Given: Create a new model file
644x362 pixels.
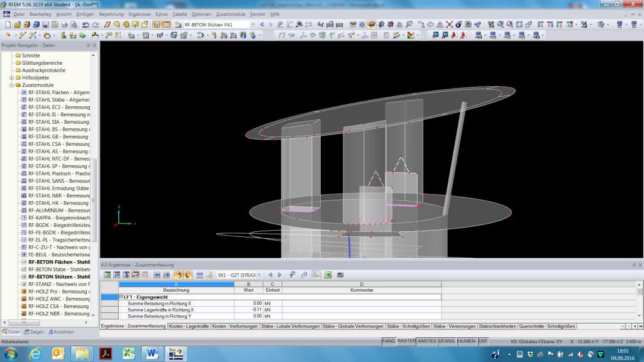Looking at the screenshot, I should click(x=8, y=25).
